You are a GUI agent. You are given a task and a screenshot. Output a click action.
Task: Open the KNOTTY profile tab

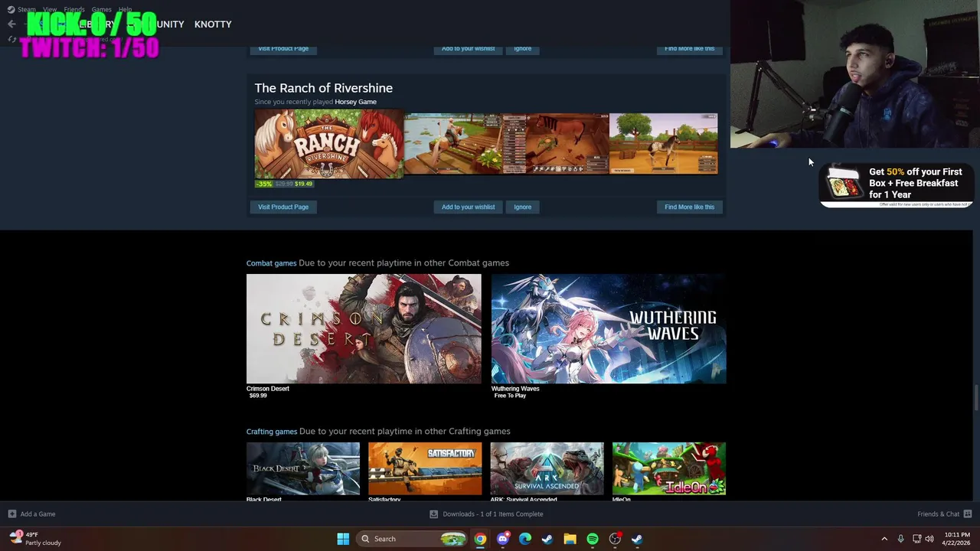pyautogui.click(x=213, y=24)
